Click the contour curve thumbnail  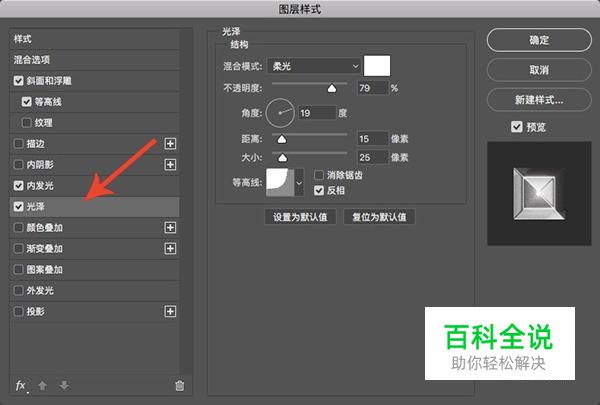(x=280, y=183)
